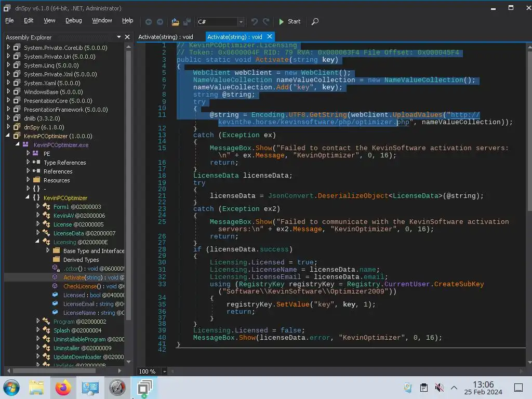The image size is (532, 399).
Task: Open the Help menu
Action: (128, 20)
